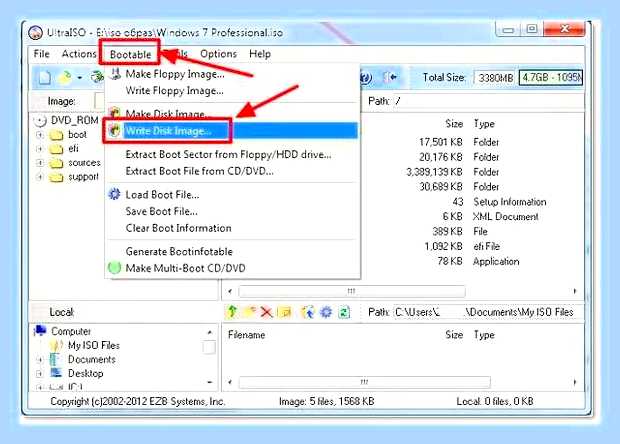620x444 pixels.
Task: Click the Type column header in Local list
Action: (x=484, y=335)
